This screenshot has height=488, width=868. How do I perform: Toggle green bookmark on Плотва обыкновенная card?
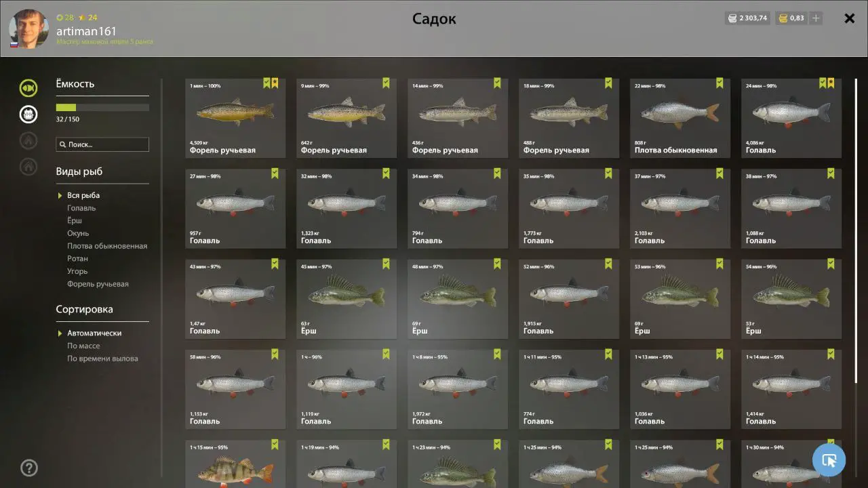point(719,83)
